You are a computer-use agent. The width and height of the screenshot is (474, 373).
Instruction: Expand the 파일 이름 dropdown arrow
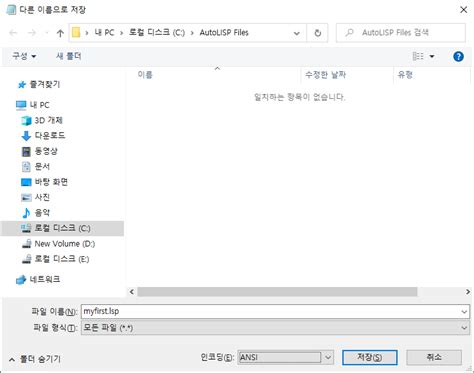464,312
